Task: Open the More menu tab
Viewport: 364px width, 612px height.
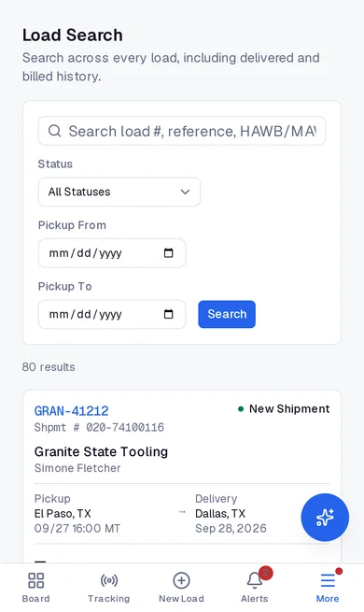Action: (x=328, y=588)
